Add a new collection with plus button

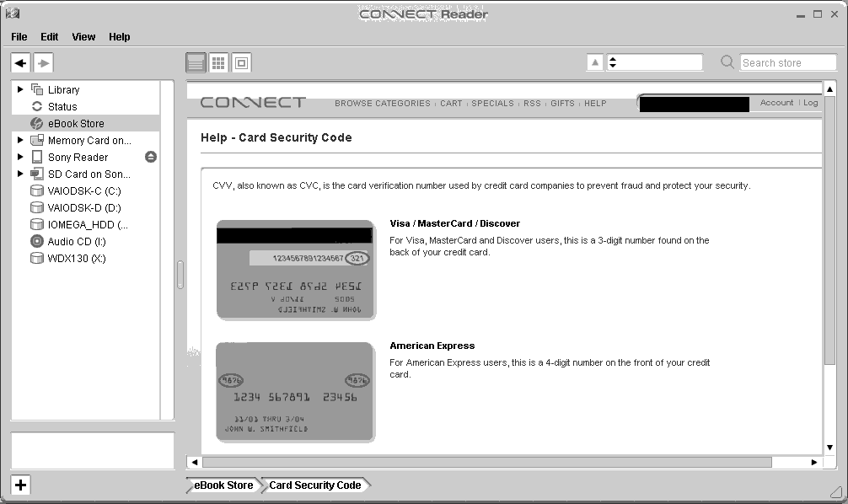(x=20, y=485)
